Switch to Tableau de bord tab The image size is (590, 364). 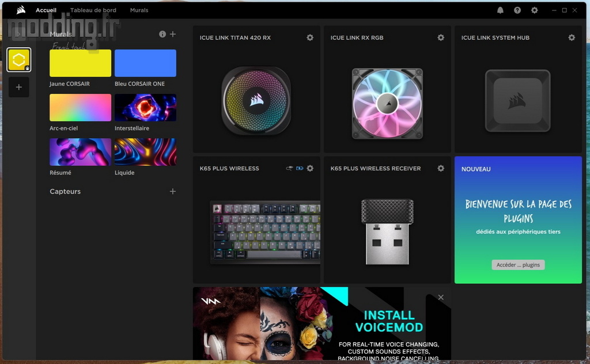click(93, 10)
